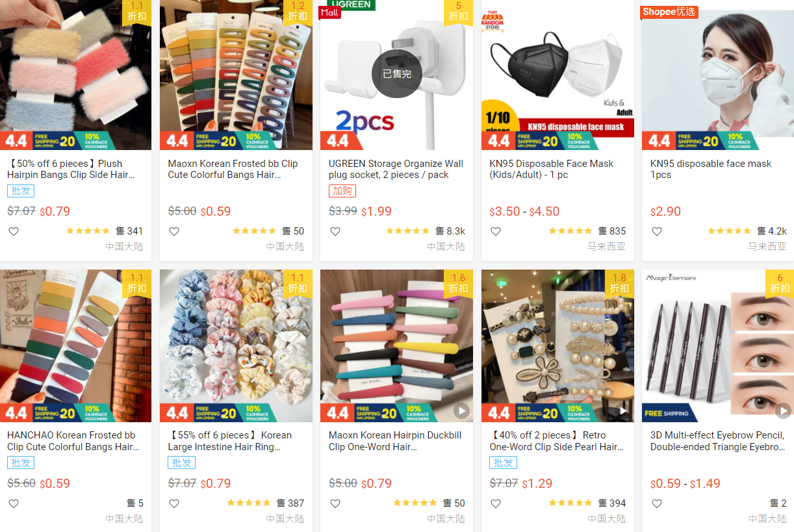Play video on Duckbill Clip thumbnail
The width and height of the screenshot is (794, 532).
pos(461,411)
